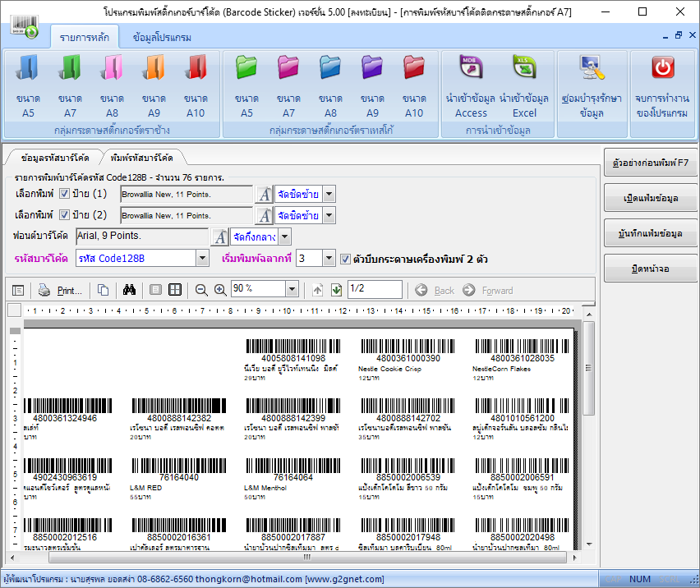Open the green A7 elephant-brand sticker size

click(70, 85)
